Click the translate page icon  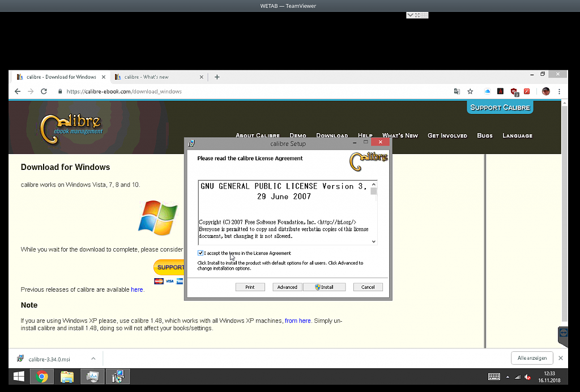457,91
